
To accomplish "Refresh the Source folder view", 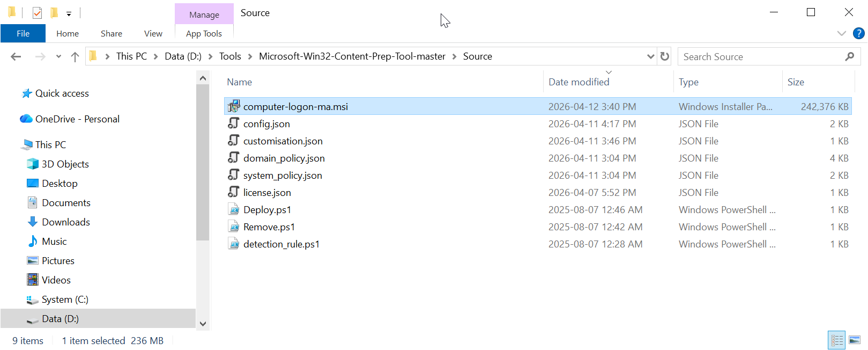I will coord(665,56).
